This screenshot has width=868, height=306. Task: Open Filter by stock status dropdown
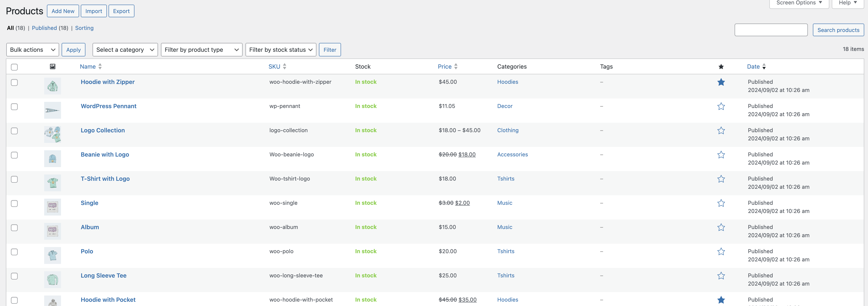coord(281,50)
